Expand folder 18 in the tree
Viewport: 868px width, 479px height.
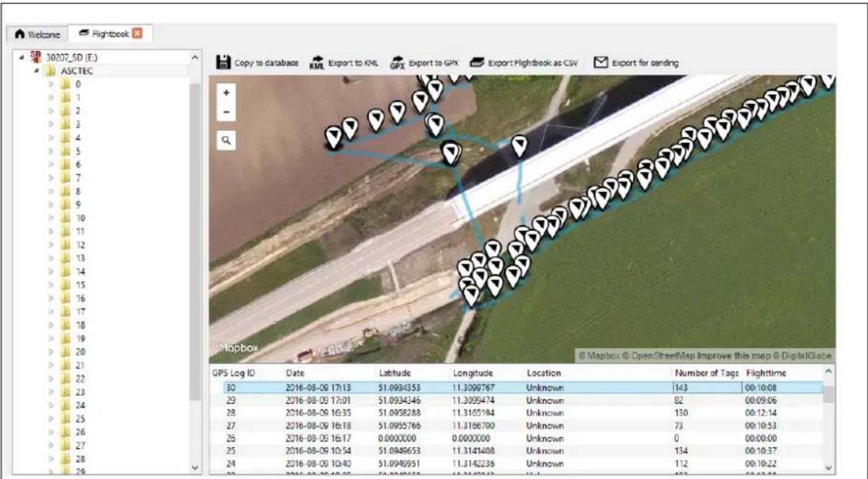52,325
